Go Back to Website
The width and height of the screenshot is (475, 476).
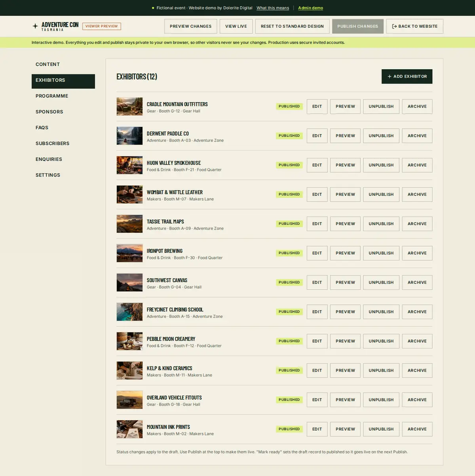pos(415,26)
